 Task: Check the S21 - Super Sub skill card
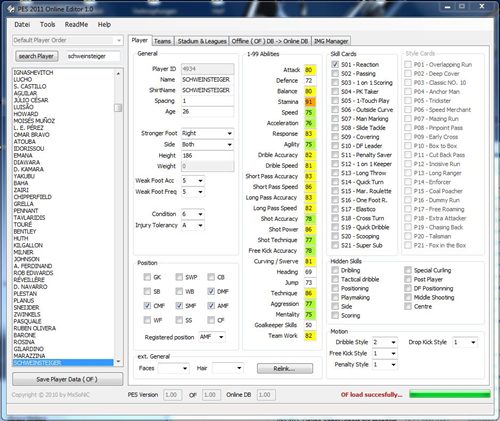[335, 245]
